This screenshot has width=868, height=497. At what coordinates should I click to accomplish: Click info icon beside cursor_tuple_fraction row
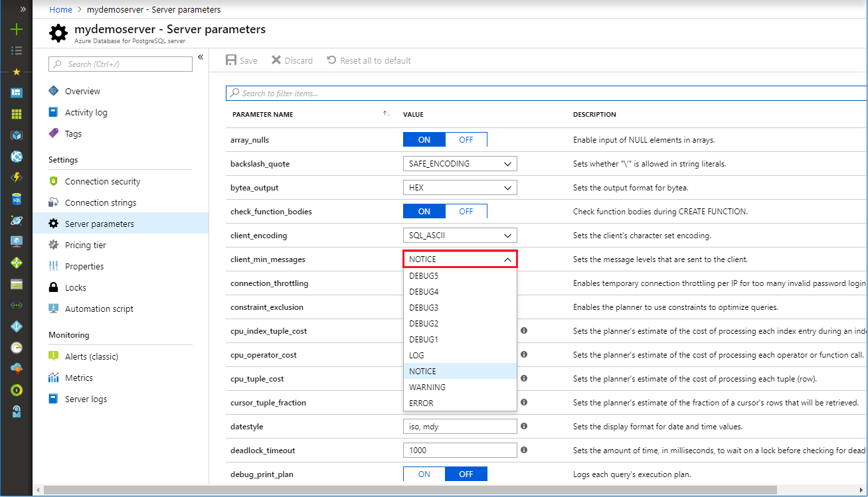(x=524, y=402)
